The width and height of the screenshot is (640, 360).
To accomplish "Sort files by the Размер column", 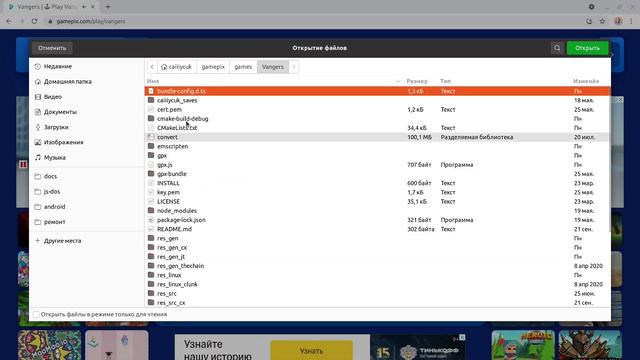I will [417, 81].
